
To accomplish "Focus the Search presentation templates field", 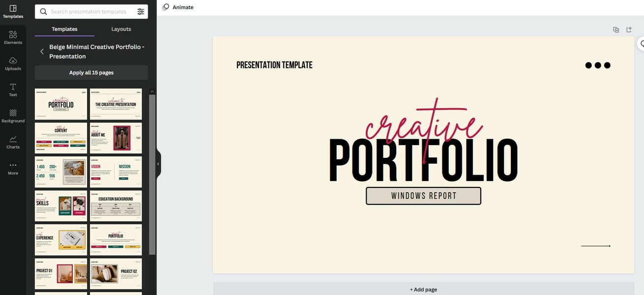I will (x=88, y=12).
